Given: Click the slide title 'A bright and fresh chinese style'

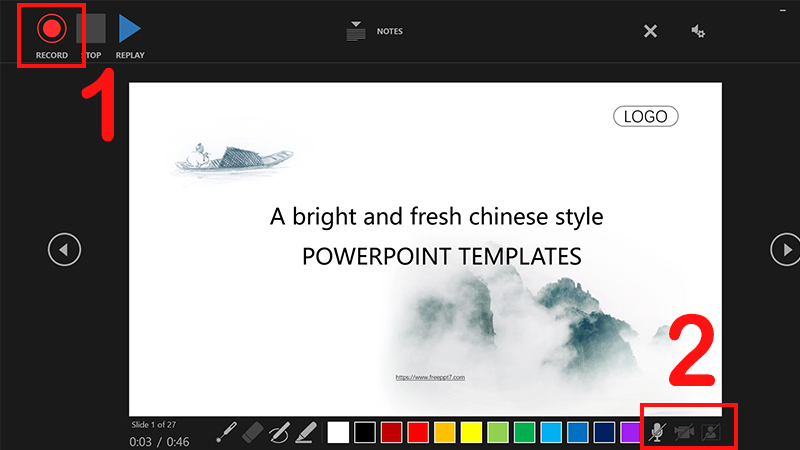Looking at the screenshot, I should click(437, 216).
